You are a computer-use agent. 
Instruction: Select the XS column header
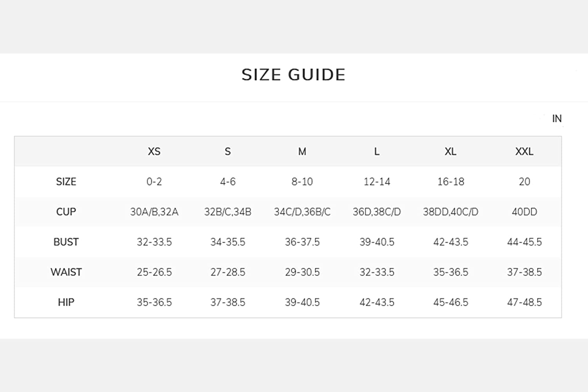(154, 151)
